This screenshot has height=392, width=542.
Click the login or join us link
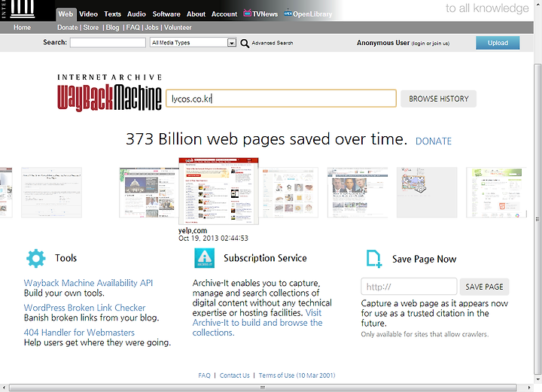431,44
